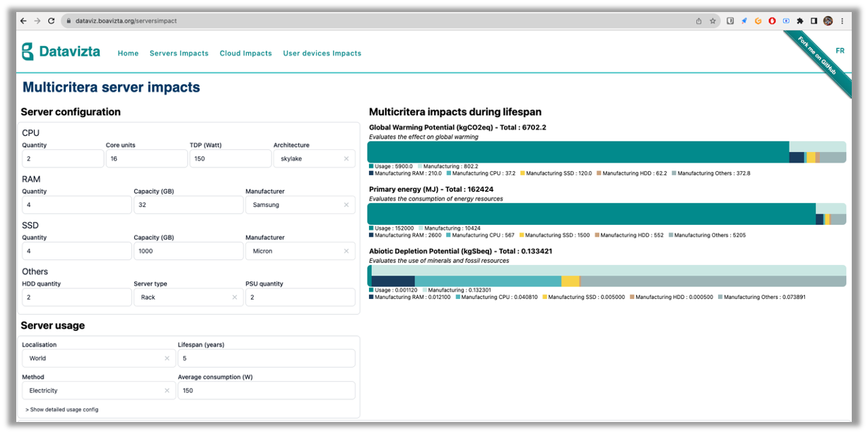This screenshot has width=868, height=434.
Task: Expand Show detailed usage config
Action: tap(62, 409)
